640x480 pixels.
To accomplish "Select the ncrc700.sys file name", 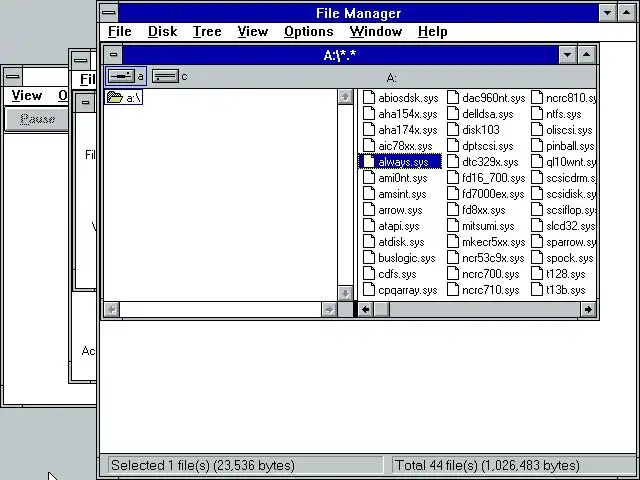I will [491, 274].
